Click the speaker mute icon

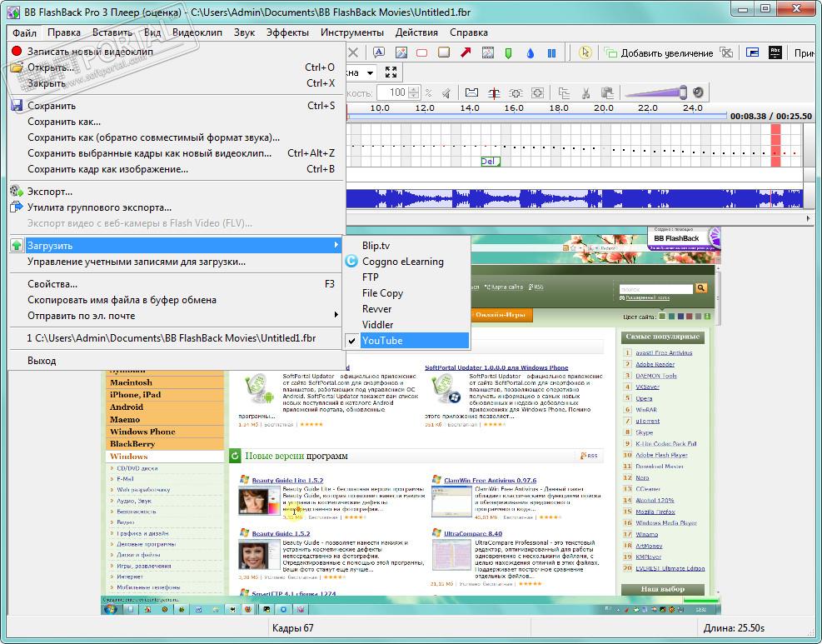pos(698,92)
